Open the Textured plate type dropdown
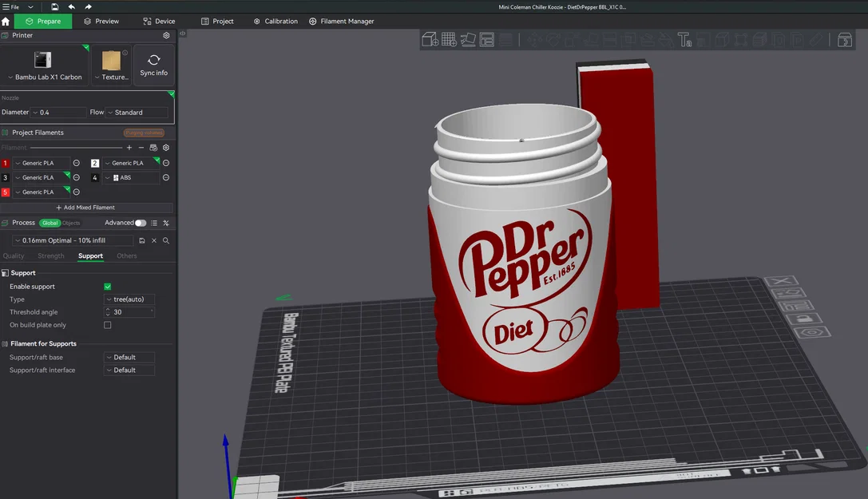The image size is (868, 499). tap(111, 65)
